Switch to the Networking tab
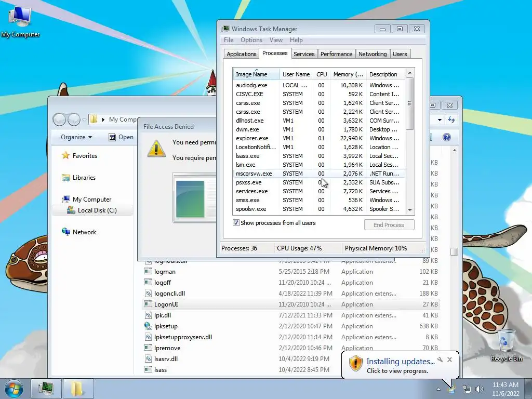Viewport: 532px width, 399px height. (x=372, y=54)
